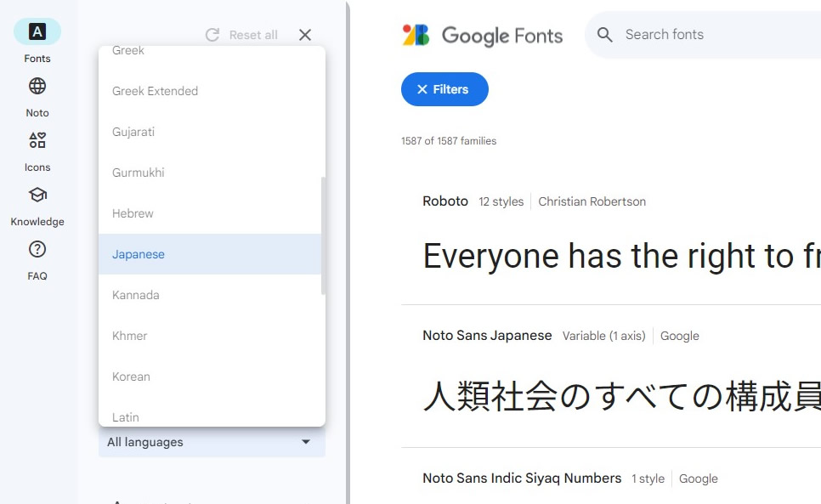Open the Roboto font family
821x504 pixels.
445,201
